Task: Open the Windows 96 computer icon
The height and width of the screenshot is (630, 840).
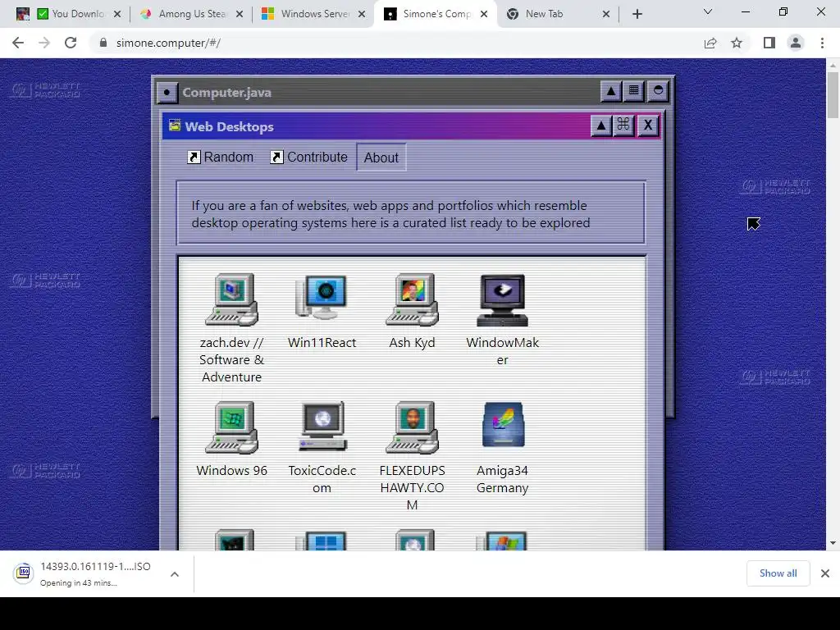Action: (231, 427)
